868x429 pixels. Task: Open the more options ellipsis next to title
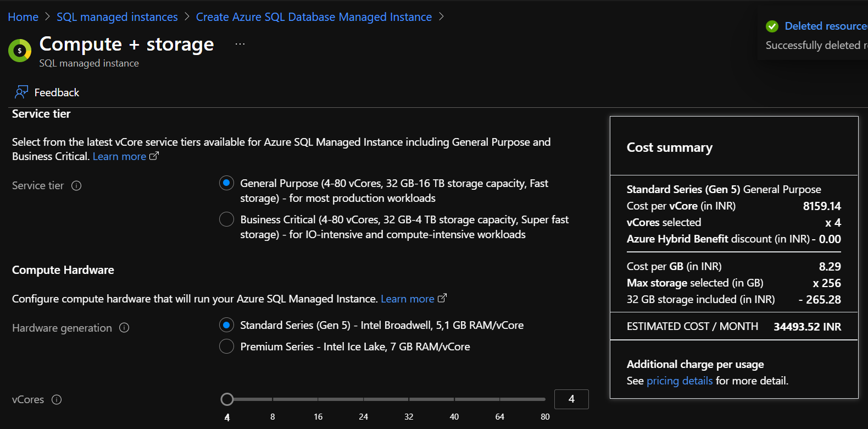click(240, 44)
